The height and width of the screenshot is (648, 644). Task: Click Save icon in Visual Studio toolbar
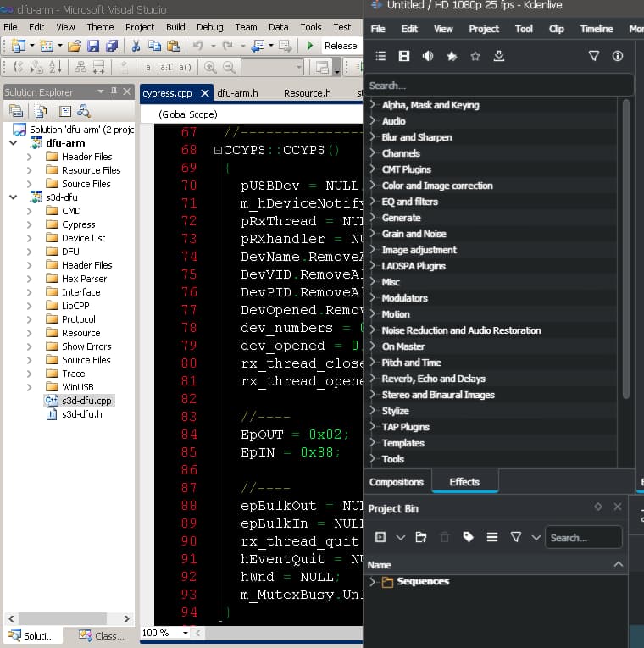click(93, 46)
